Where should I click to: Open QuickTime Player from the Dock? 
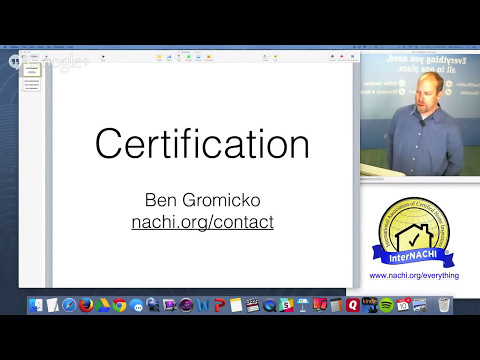pyautogui.click(x=269, y=305)
